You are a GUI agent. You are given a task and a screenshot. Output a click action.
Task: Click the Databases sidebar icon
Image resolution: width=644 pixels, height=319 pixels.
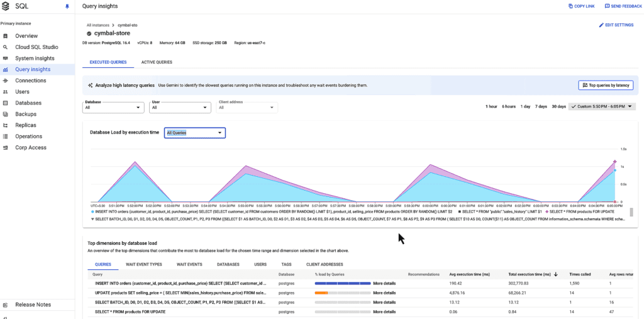coord(5,103)
